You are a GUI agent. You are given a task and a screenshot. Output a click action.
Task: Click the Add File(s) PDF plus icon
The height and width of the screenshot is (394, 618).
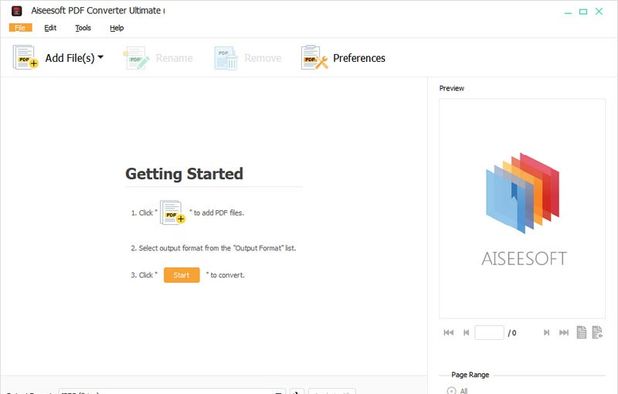click(26, 58)
